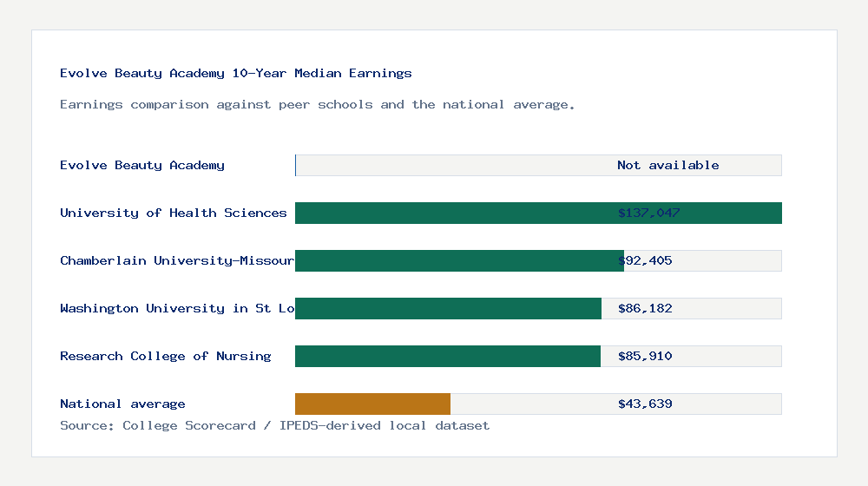
Task: Select the 'Washington University in St Louis' label
Action: [177, 308]
